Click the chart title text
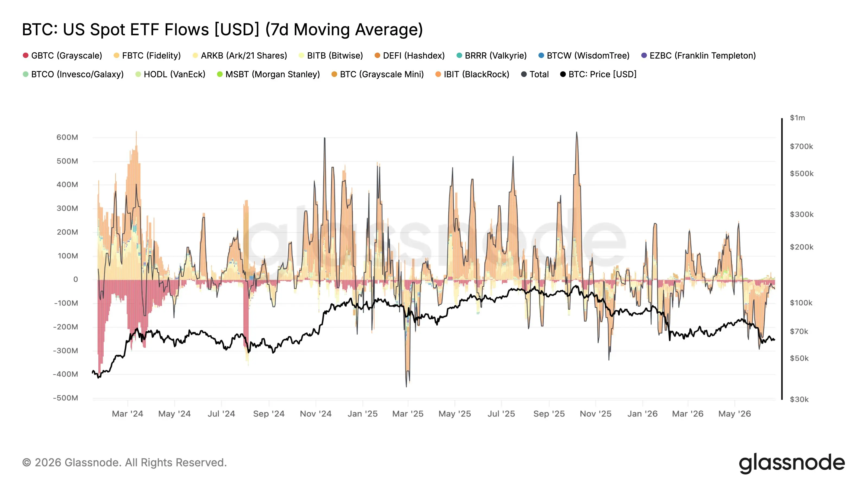Image resolution: width=868 pixels, height=488 pixels. [222, 30]
